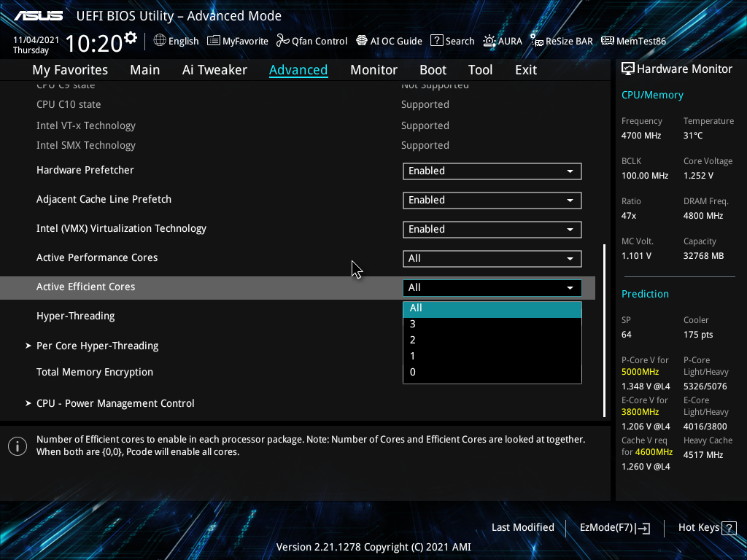The image size is (747, 560).
Task: Select 3 efficient cores option
Action: tap(492, 324)
